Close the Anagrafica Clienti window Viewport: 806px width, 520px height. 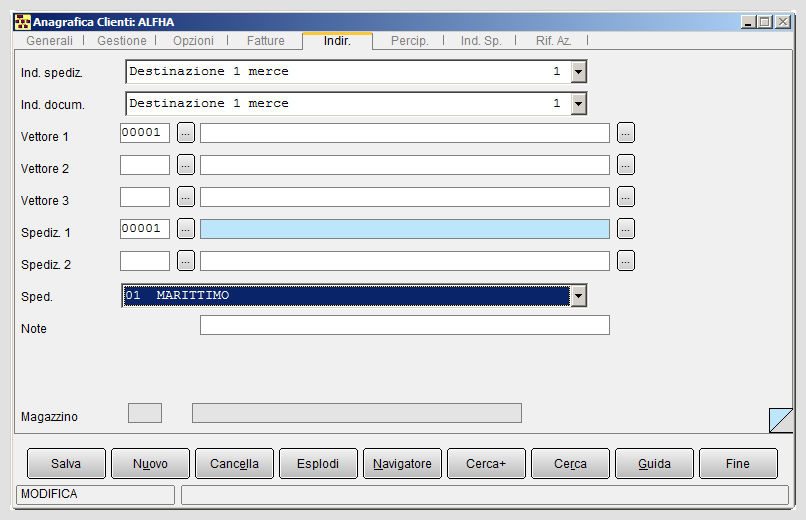783,22
